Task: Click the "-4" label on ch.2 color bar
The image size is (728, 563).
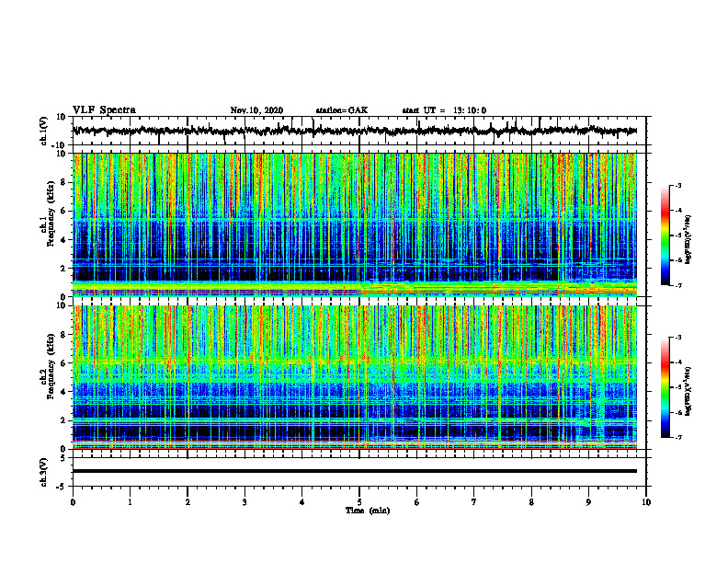Action: tap(678, 362)
